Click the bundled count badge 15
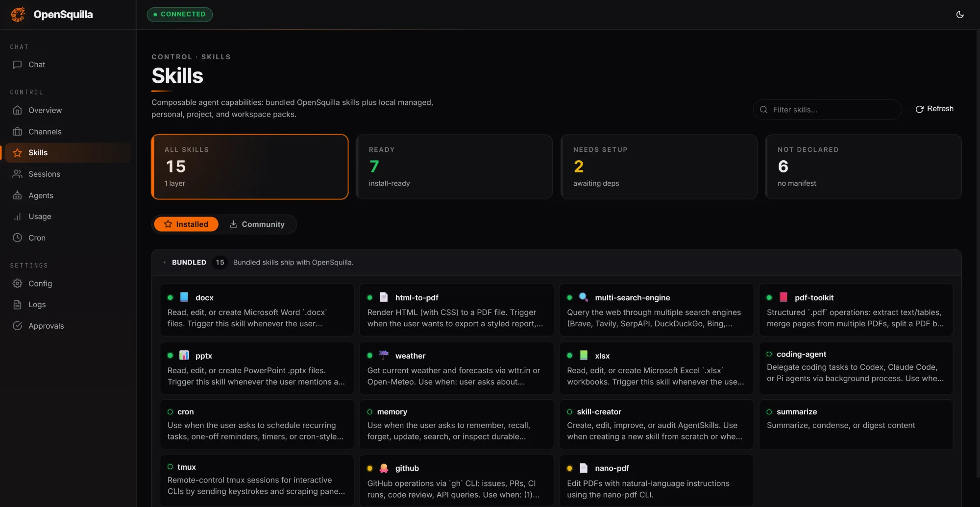Viewport: 980px width, 507px height. [220, 263]
